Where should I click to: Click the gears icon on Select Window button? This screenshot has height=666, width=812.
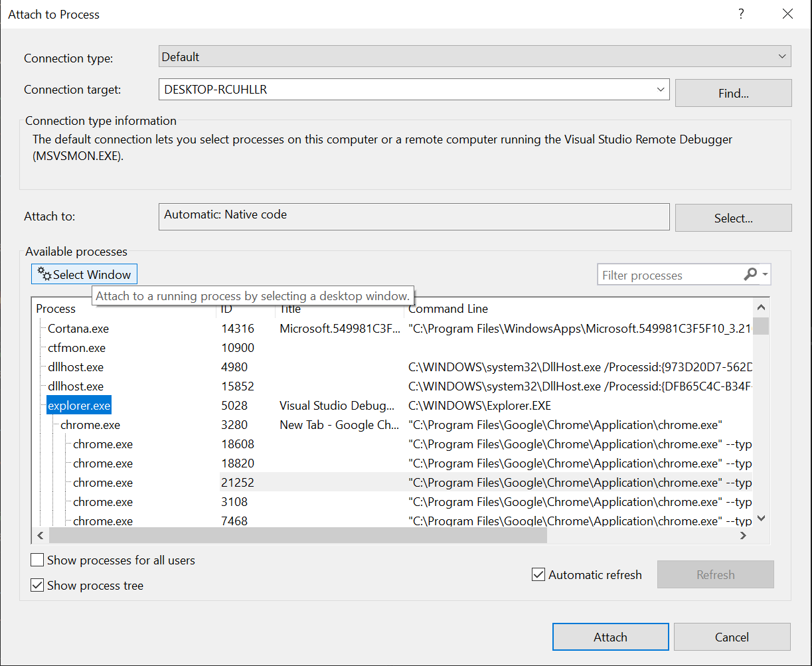tap(44, 274)
